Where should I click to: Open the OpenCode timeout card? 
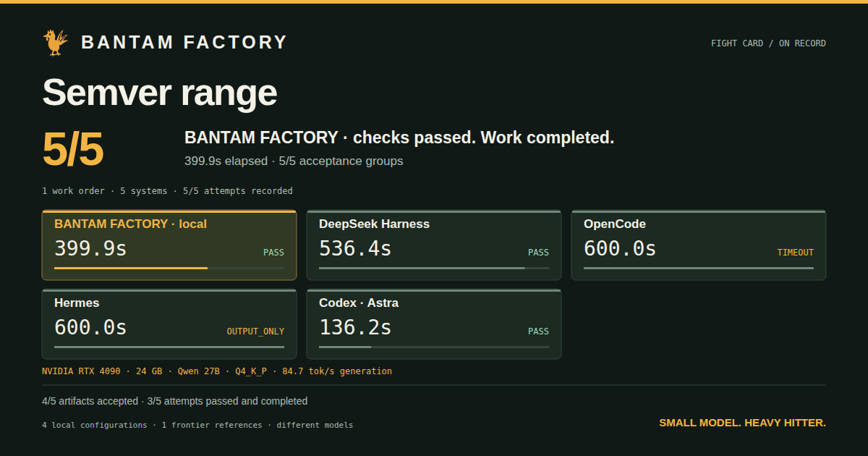[x=699, y=245]
